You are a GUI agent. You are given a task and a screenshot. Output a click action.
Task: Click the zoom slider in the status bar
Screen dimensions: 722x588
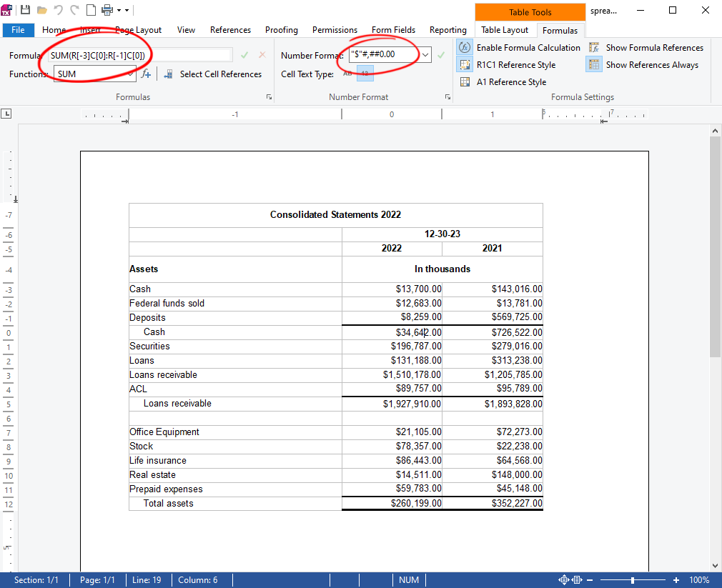(632, 580)
